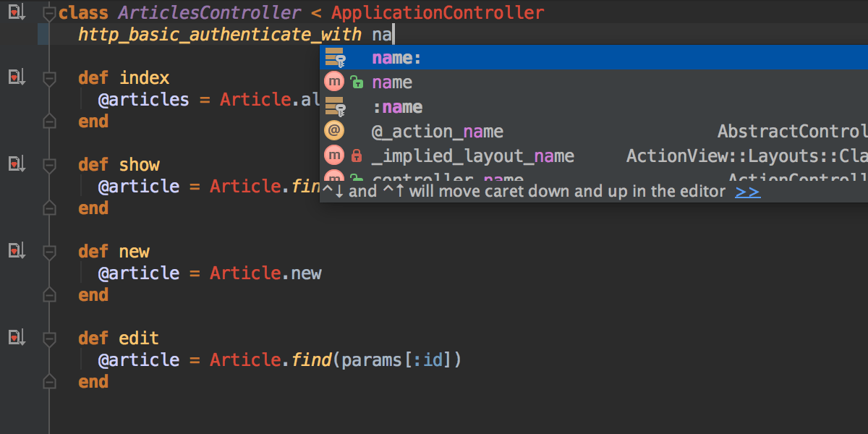Click the @ icon beside @_action_name
This screenshot has width=868, height=434.
pyautogui.click(x=334, y=131)
